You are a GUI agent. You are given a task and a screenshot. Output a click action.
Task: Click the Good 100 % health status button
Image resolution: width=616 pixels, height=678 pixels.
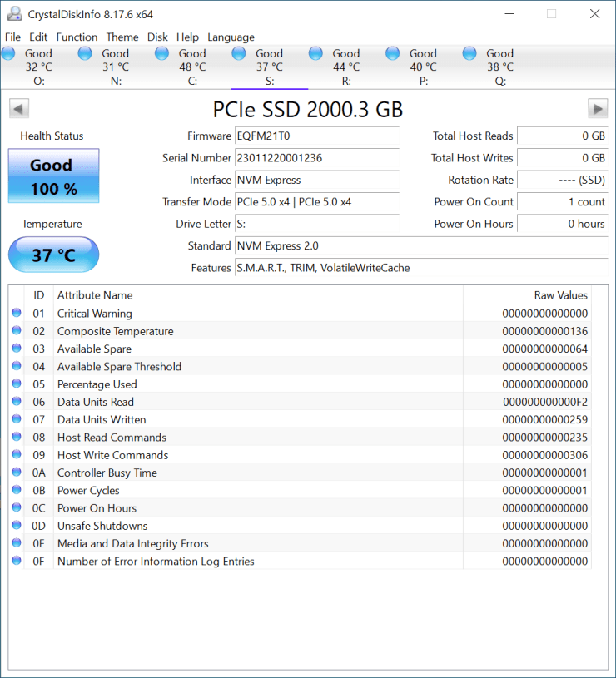[x=53, y=176]
